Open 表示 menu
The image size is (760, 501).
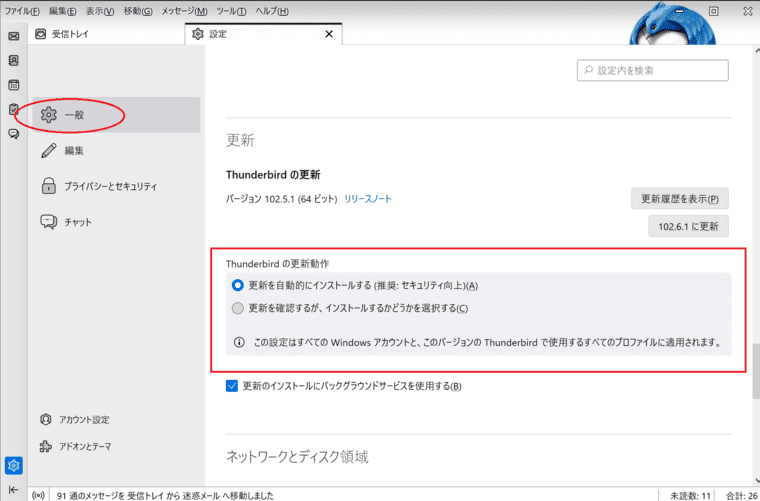(100, 11)
